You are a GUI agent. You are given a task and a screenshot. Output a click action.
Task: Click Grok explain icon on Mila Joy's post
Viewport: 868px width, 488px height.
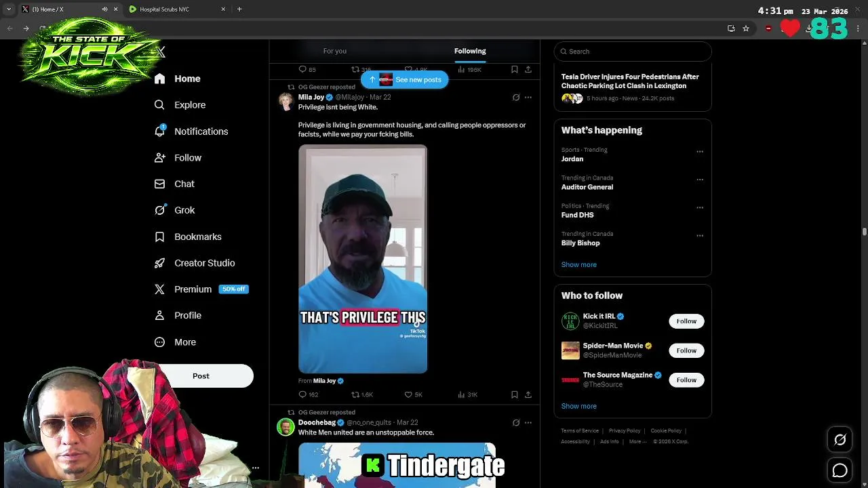(516, 98)
